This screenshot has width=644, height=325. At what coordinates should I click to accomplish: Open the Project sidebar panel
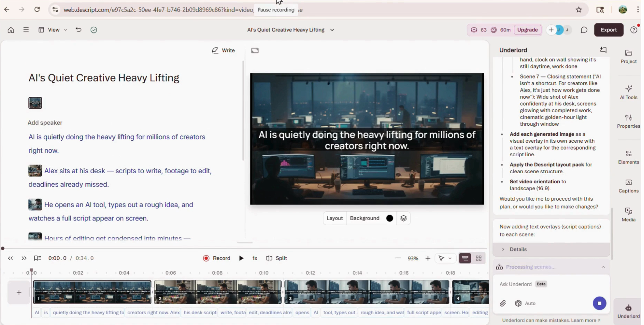[629, 57]
